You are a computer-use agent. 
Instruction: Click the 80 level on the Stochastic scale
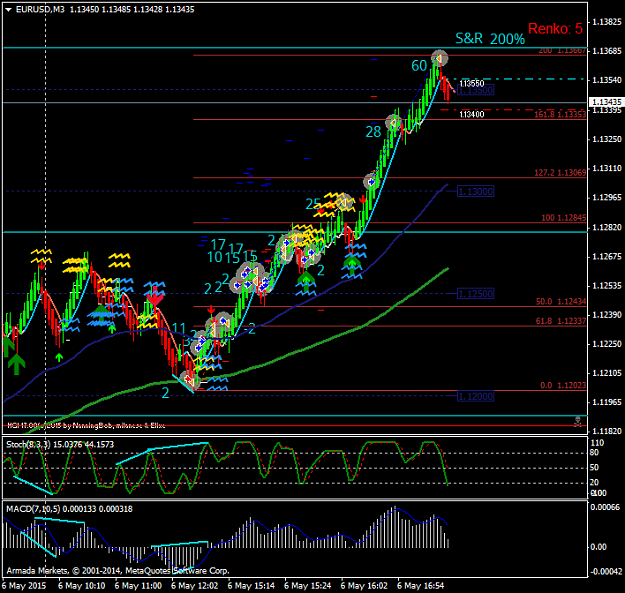[594, 452]
